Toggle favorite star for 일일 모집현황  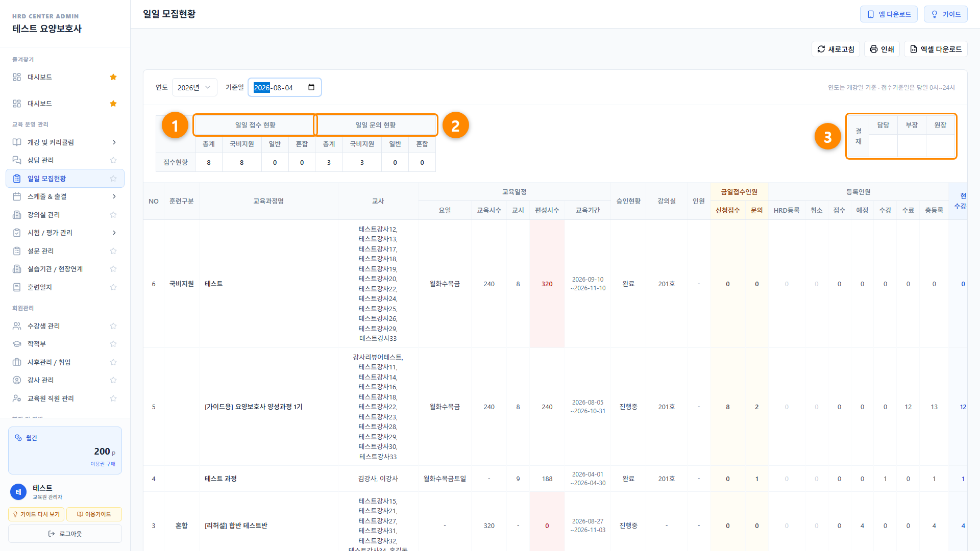coord(113,179)
